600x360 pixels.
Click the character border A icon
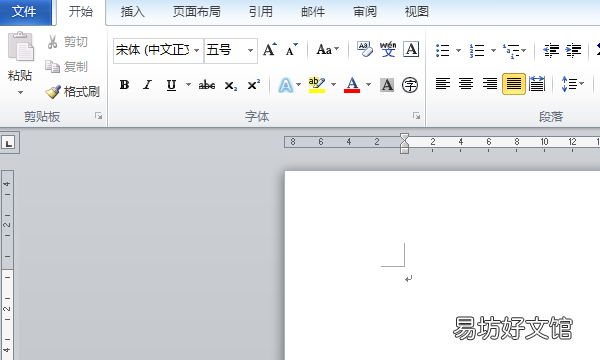[411, 49]
